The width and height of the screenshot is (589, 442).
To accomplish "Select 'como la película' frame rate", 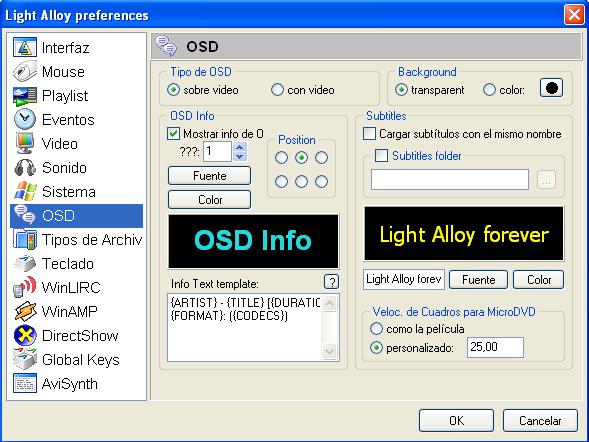I will tap(376, 329).
